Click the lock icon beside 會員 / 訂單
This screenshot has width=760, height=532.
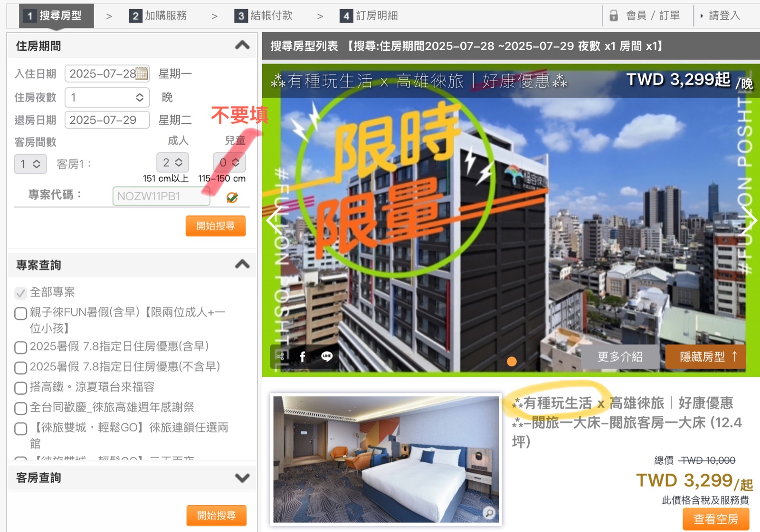click(x=614, y=16)
